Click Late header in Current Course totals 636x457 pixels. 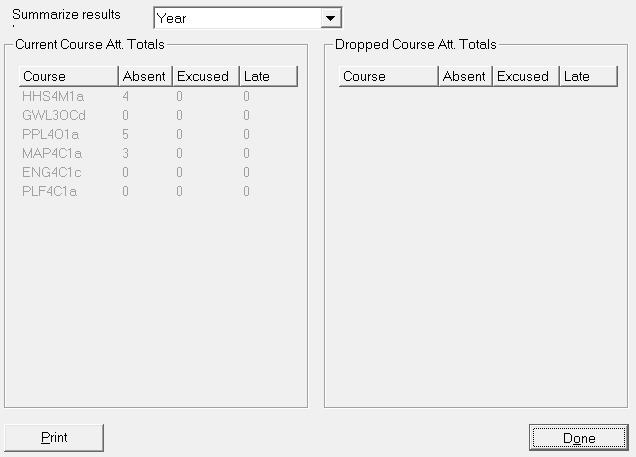(267, 77)
